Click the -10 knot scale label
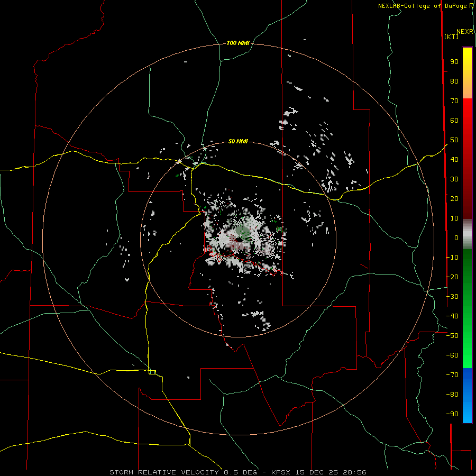The image size is (476, 476). pyautogui.click(x=452, y=258)
